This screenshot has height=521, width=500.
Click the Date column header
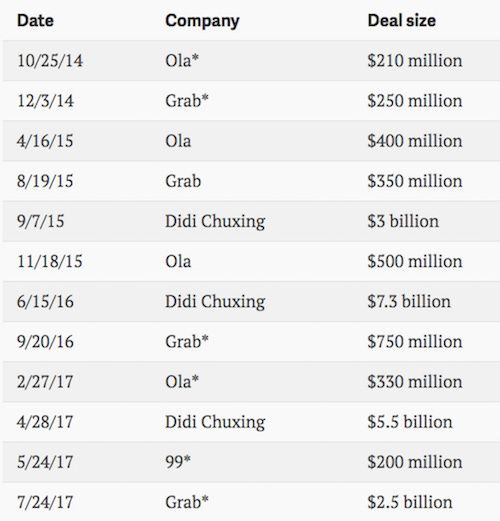point(35,21)
